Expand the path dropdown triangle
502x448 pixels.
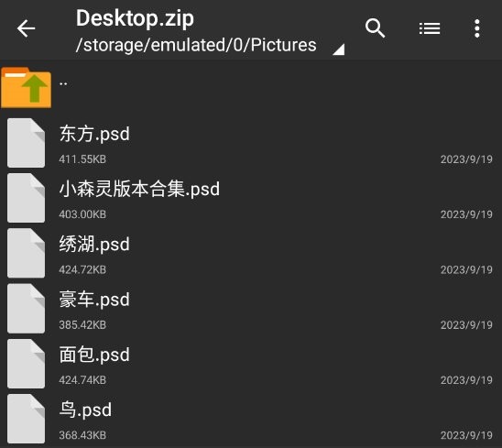pos(338,49)
